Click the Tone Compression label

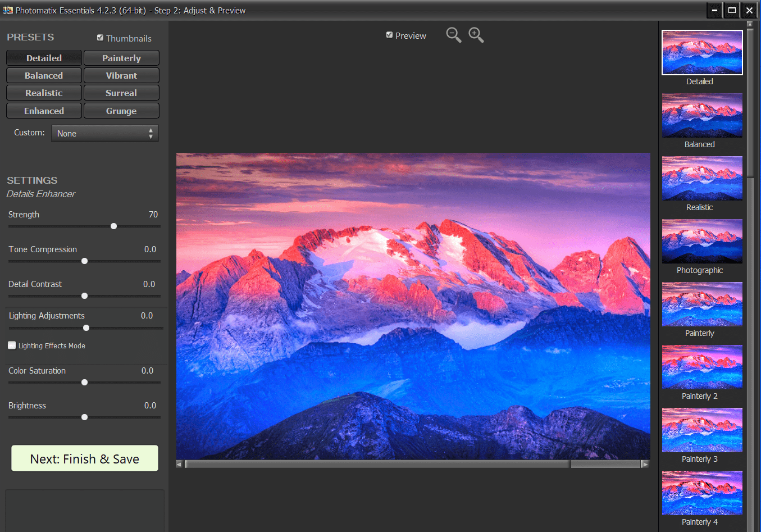43,249
